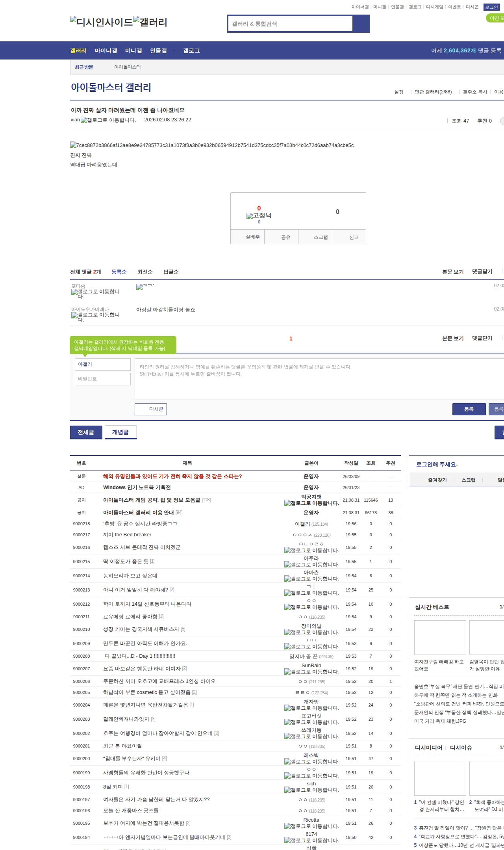Screen dimensions: 504x850
Task: Click the blue search button beside the search box
Action: (361, 24)
